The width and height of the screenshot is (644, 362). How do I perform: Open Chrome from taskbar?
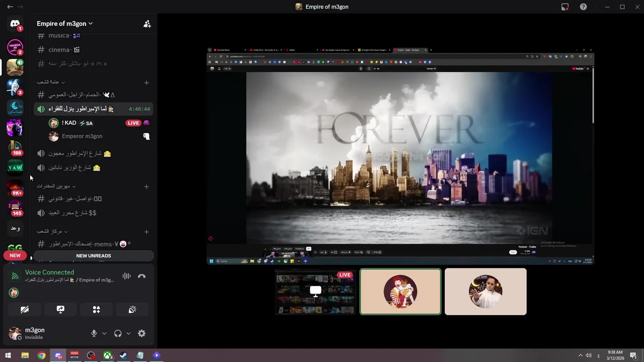click(41, 355)
